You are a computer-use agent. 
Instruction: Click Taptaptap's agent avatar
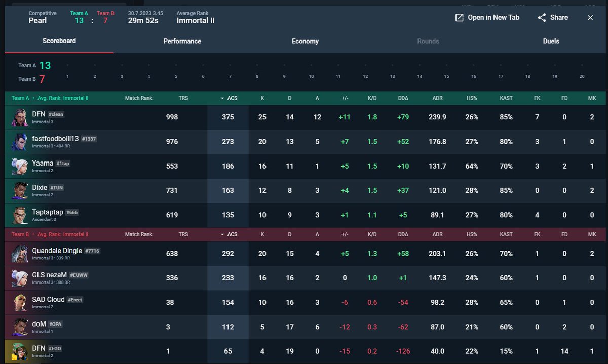(20, 215)
